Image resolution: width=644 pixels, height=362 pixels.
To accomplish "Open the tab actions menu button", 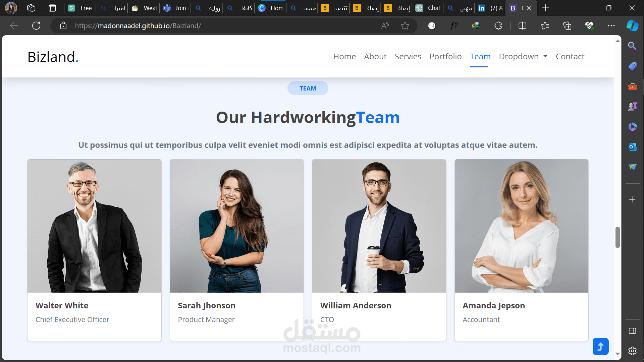I will [x=52, y=8].
